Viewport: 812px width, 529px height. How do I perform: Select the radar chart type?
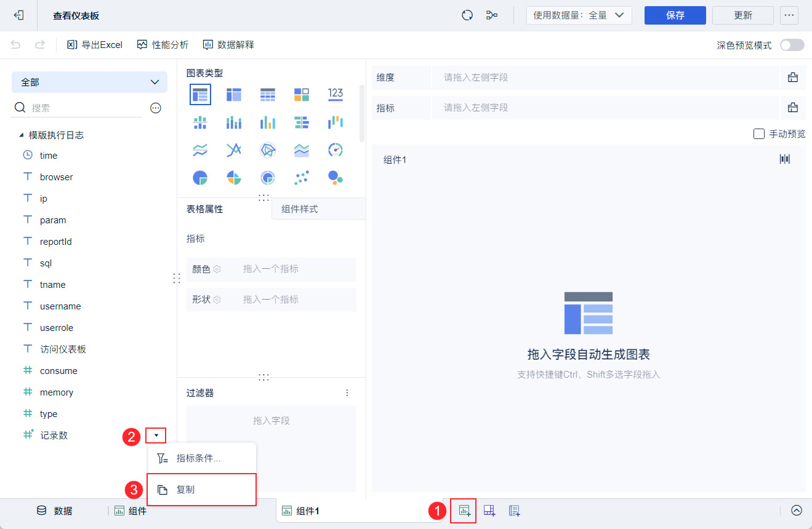(x=268, y=149)
